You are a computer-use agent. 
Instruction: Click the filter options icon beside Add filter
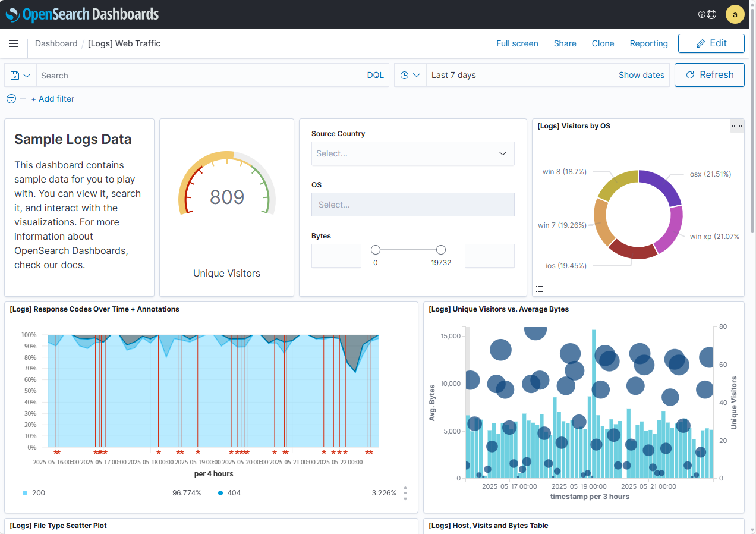(x=11, y=99)
